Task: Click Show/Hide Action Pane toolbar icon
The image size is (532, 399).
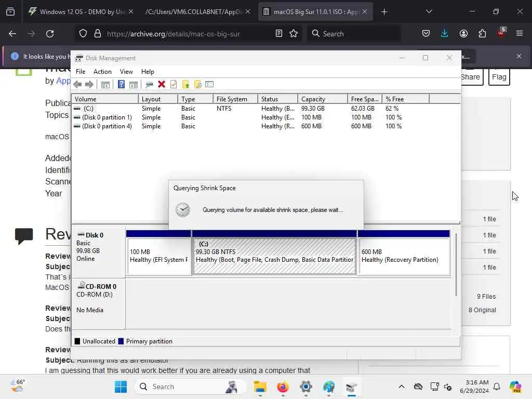Action: [x=134, y=85]
